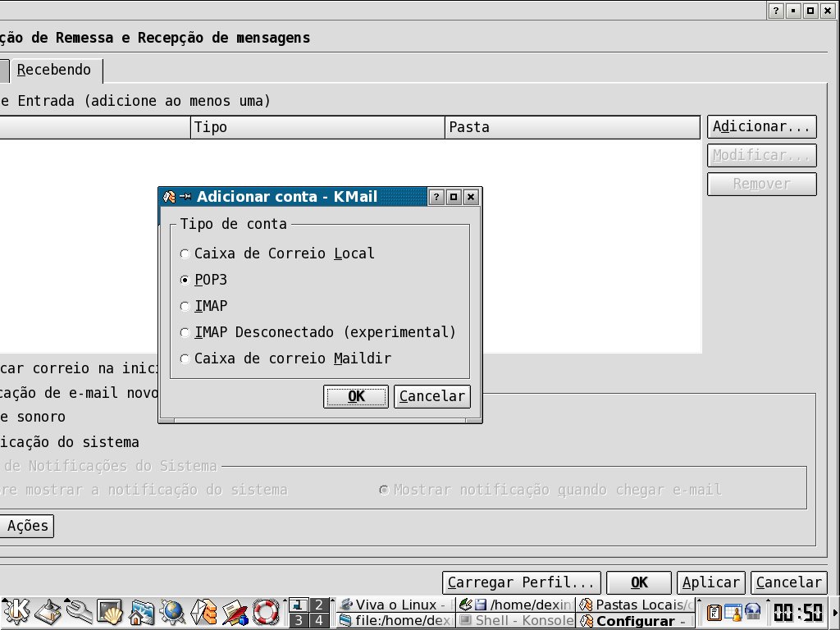Image resolution: width=840 pixels, height=630 pixels.
Task: Click the Tipo column header
Action: [x=317, y=127]
